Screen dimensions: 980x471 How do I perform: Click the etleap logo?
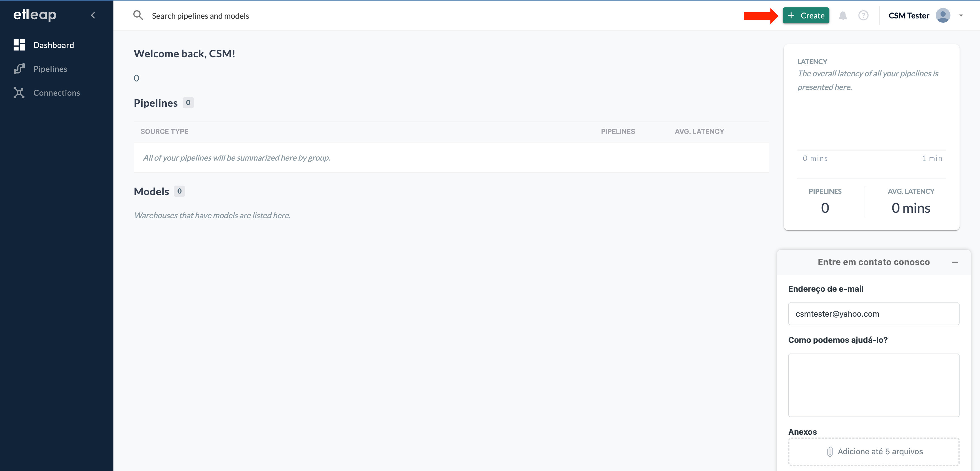point(35,15)
